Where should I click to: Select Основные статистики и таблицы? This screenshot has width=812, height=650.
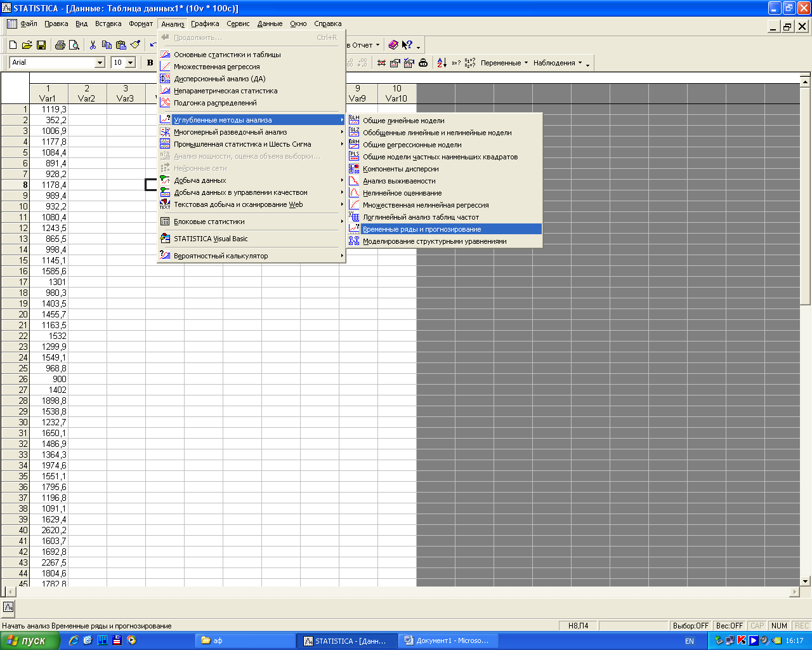(252, 55)
